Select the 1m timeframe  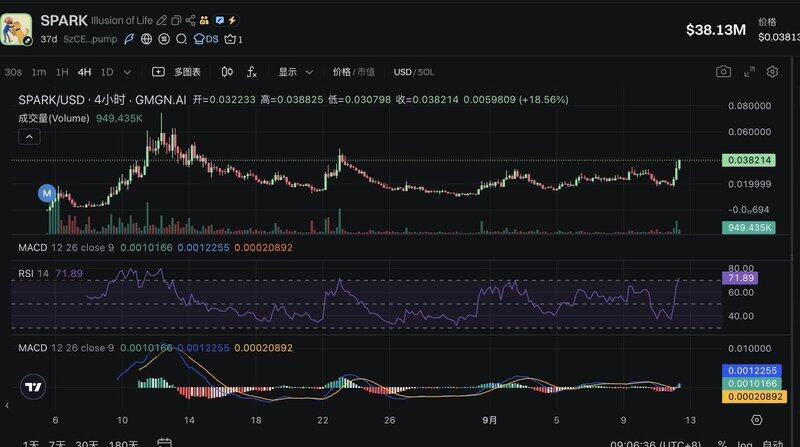(x=39, y=72)
